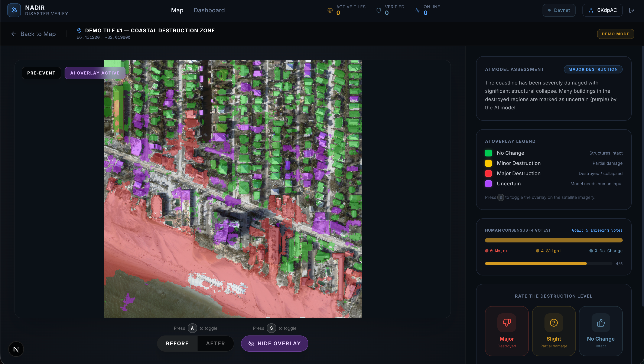Switch imagery to AFTER view
The width and height of the screenshot is (644, 364).
215,344
